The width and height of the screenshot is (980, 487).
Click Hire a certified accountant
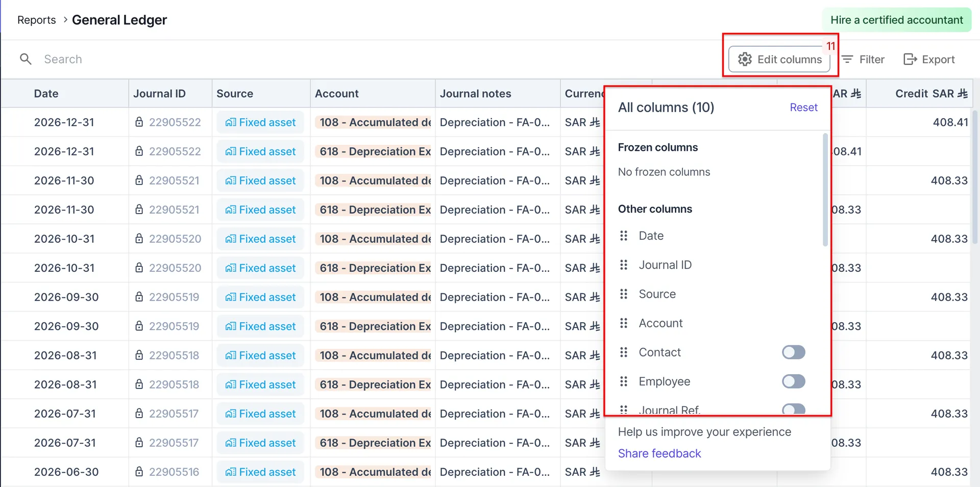click(x=896, y=20)
